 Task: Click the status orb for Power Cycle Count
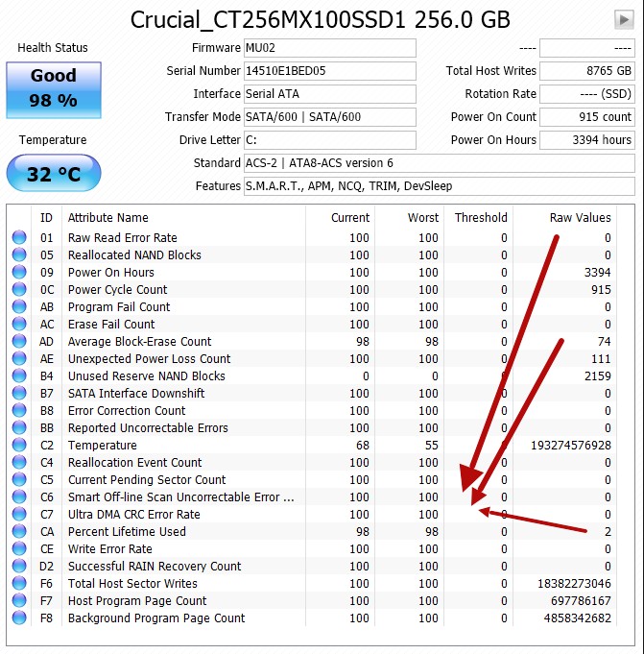(19, 289)
